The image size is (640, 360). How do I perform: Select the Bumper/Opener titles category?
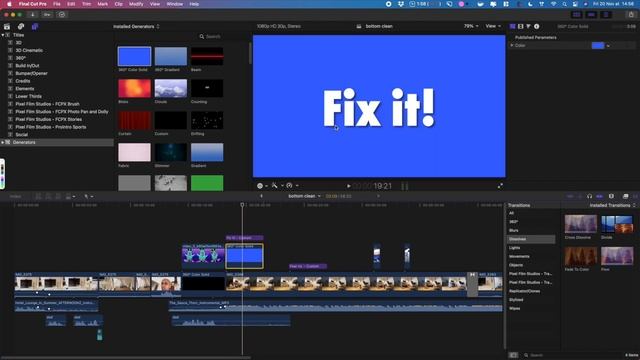pyautogui.click(x=31, y=73)
